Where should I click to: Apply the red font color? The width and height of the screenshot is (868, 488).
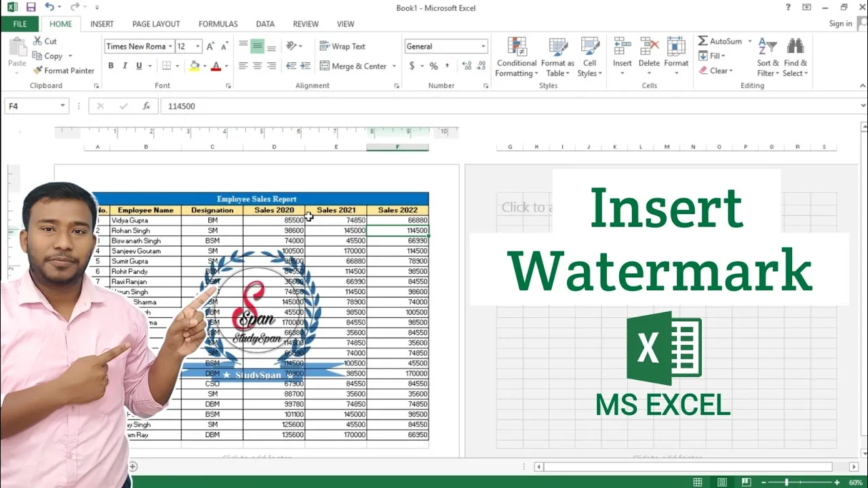216,66
